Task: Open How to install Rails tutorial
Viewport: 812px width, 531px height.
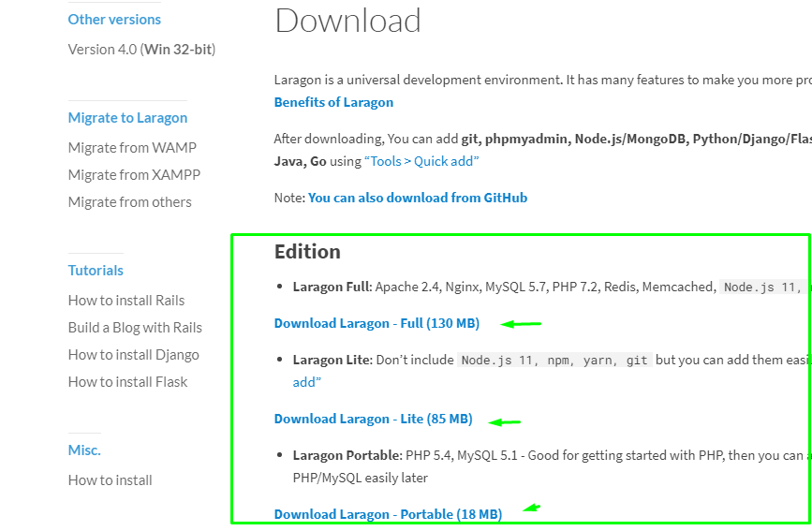Action: click(126, 300)
